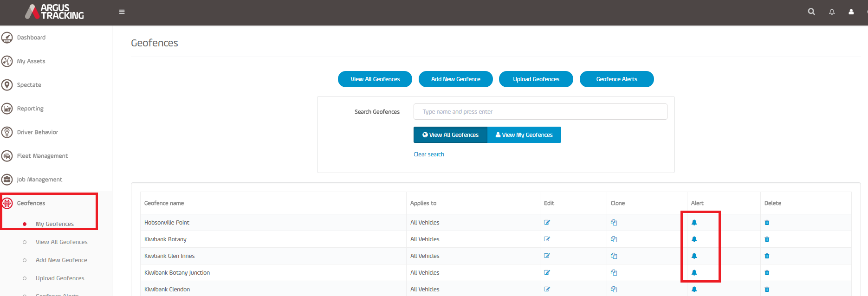The image size is (868, 296).
Task: Click the Driver Behavior sidebar icon
Action: pos(7,132)
